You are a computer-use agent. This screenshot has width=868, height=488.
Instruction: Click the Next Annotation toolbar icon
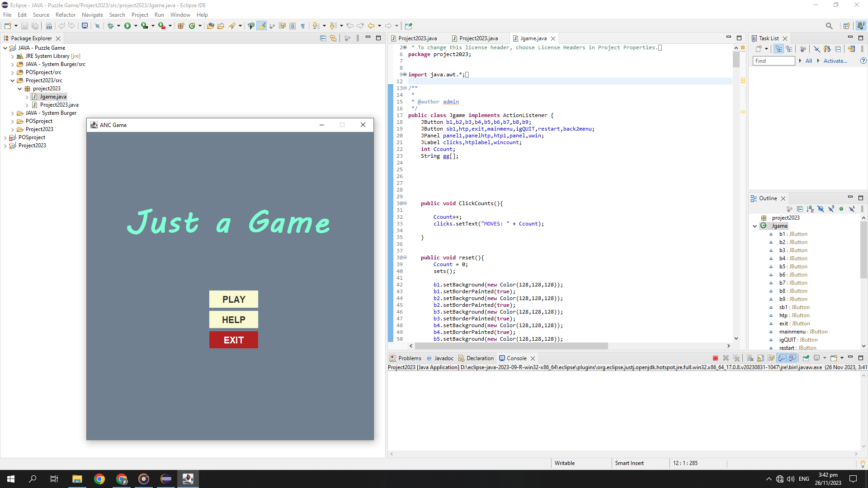(316, 26)
